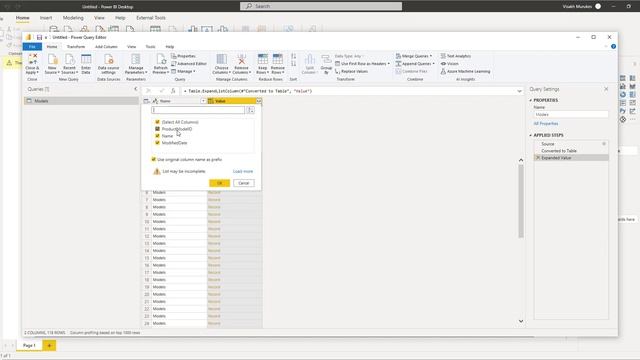Screen dimensions: 640x360
Task: Click the scroll down arrow of grid
Action: [x=521, y=321]
